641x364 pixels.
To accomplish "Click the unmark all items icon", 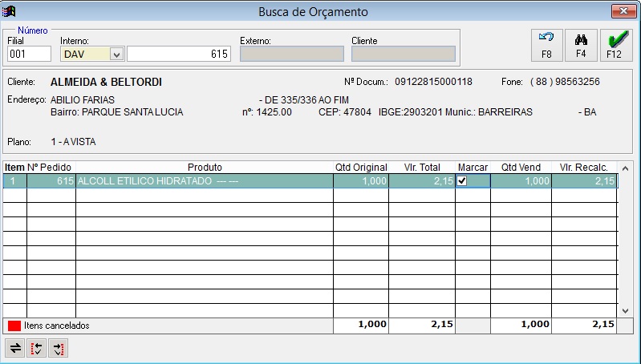I will [x=58, y=349].
